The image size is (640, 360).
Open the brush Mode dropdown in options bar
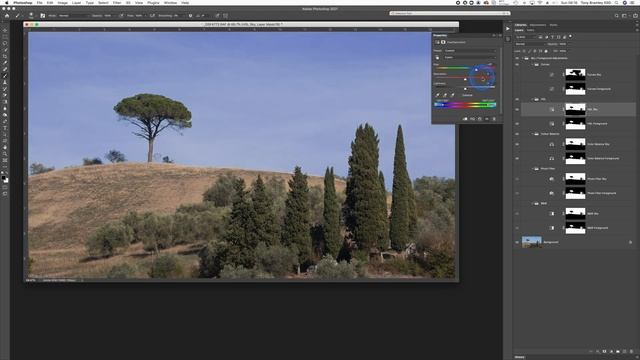tap(73, 16)
